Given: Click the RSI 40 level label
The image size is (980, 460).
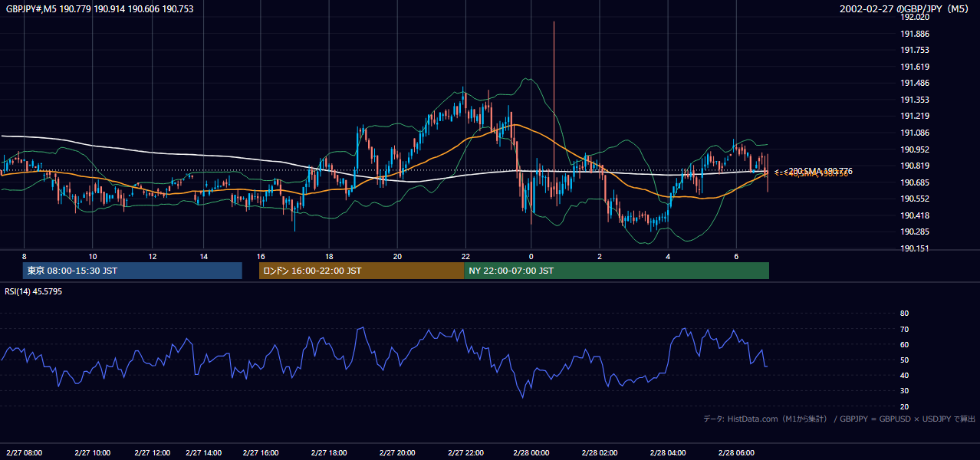Looking at the screenshot, I should tap(904, 375).
